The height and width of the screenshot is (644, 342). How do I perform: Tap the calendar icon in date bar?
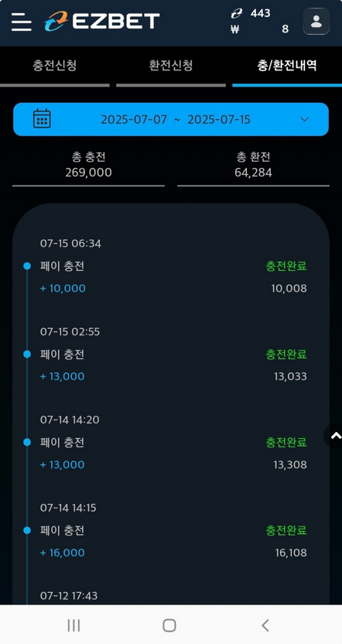(42, 118)
